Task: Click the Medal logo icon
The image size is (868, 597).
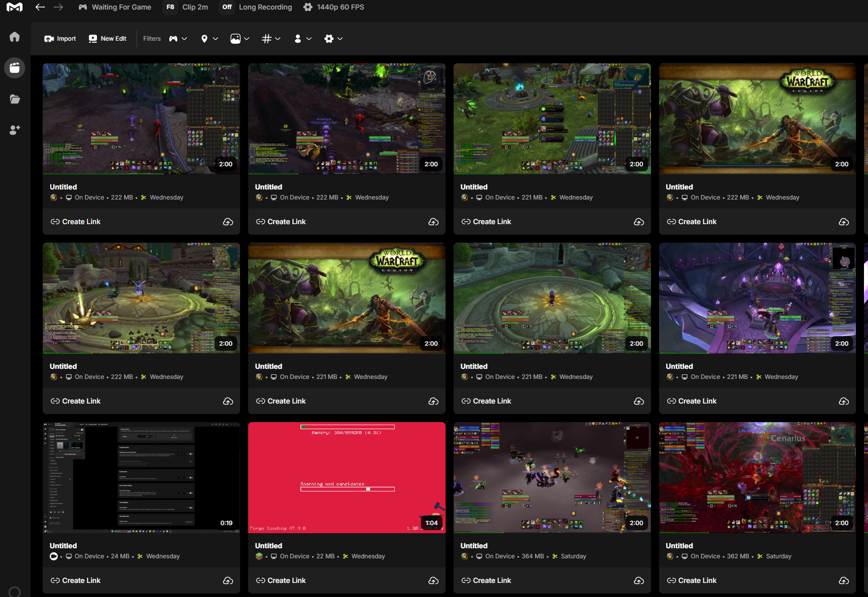Action: (14, 7)
